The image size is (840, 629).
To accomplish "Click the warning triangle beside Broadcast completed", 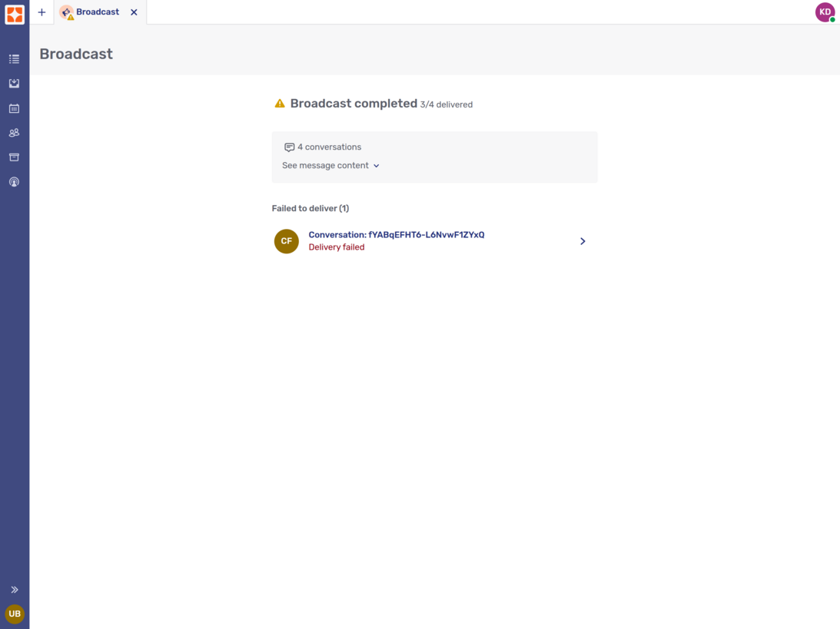I will click(x=280, y=102).
